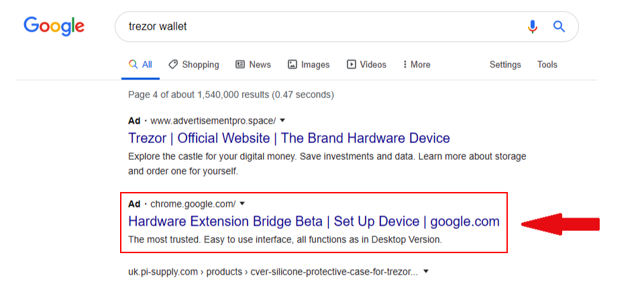The width and height of the screenshot is (644, 282).
Task: Expand the uk.pi-supply.com result dropdown arrow
Action: tap(426, 271)
